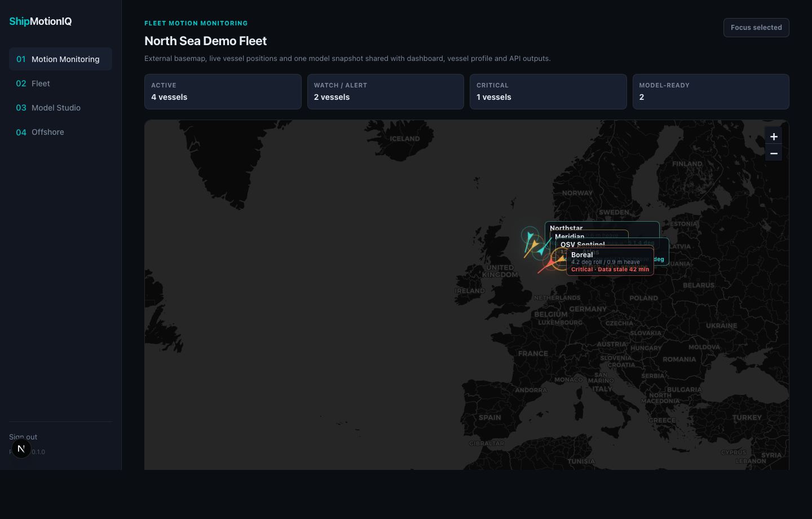Image resolution: width=812 pixels, height=519 pixels.
Task: Select the Model-Ready 2 card
Action: 711,91
